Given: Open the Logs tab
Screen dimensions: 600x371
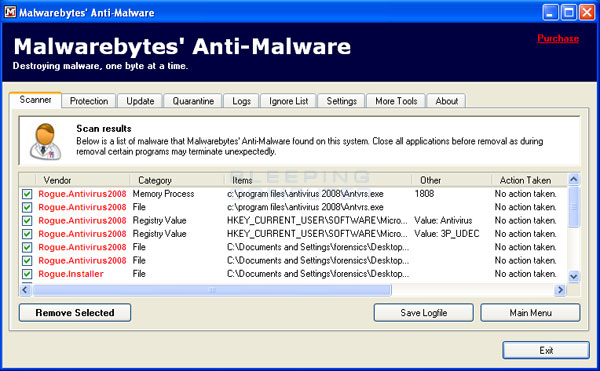Looking at the screenshot, I should click(241, 101).
